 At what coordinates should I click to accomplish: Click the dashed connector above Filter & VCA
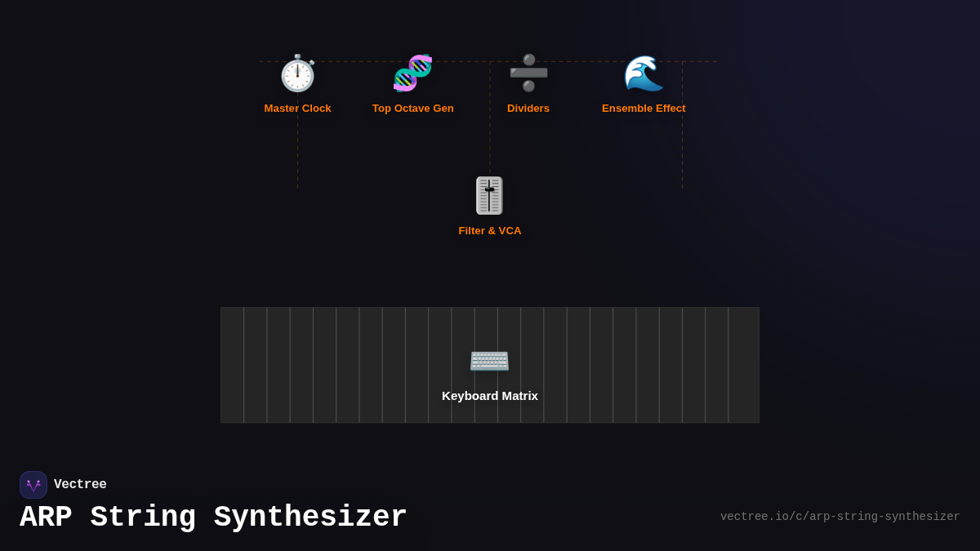pos(490,147)
